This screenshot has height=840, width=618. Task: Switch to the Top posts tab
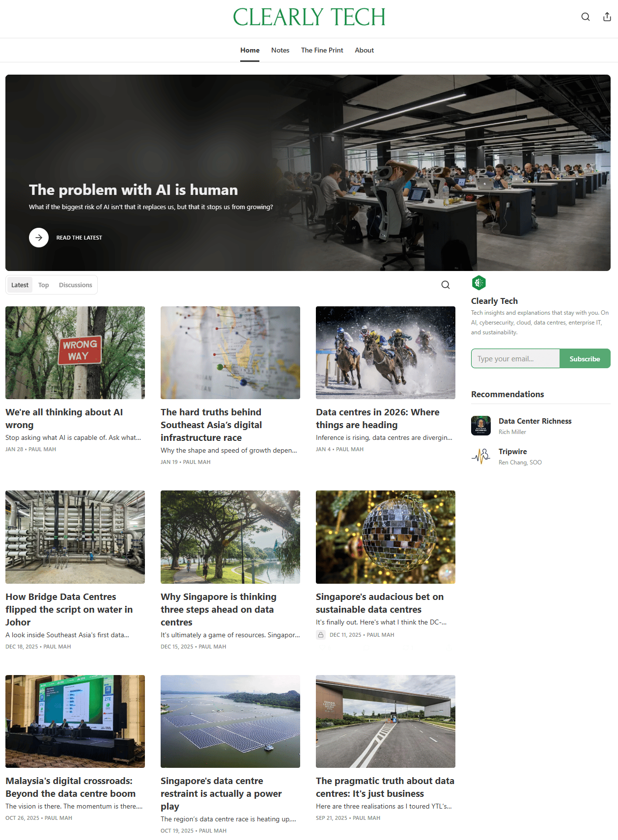pyautogui.click(x=44, y=285)
